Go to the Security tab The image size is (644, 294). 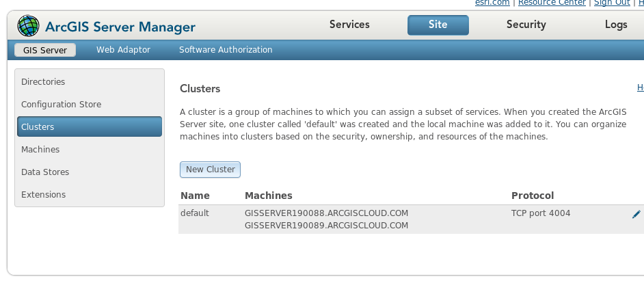[526, 25]
